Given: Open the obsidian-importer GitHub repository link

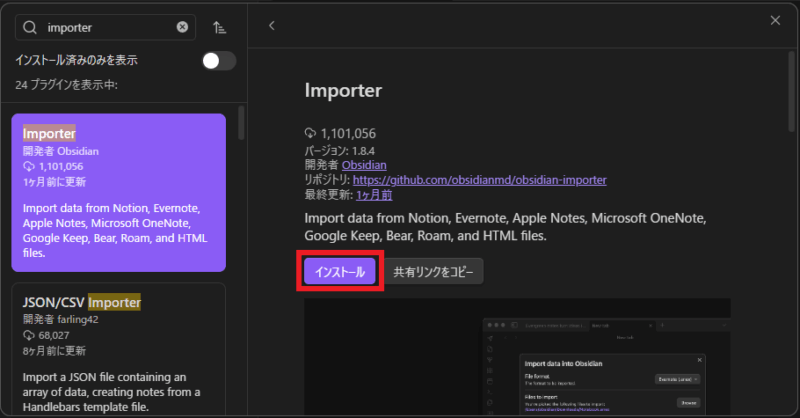Looking at the screenshot, I should [x=480, y=180].
